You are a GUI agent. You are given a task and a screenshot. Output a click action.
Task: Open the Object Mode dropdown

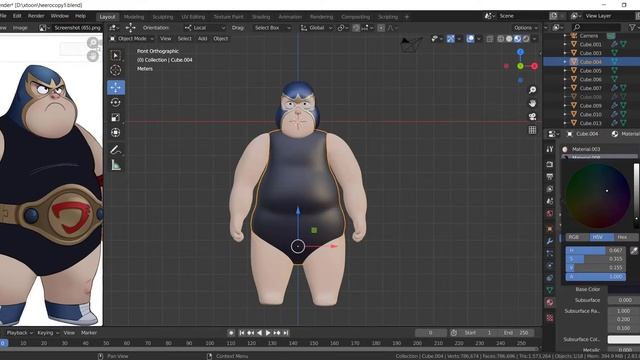point(131,38)
